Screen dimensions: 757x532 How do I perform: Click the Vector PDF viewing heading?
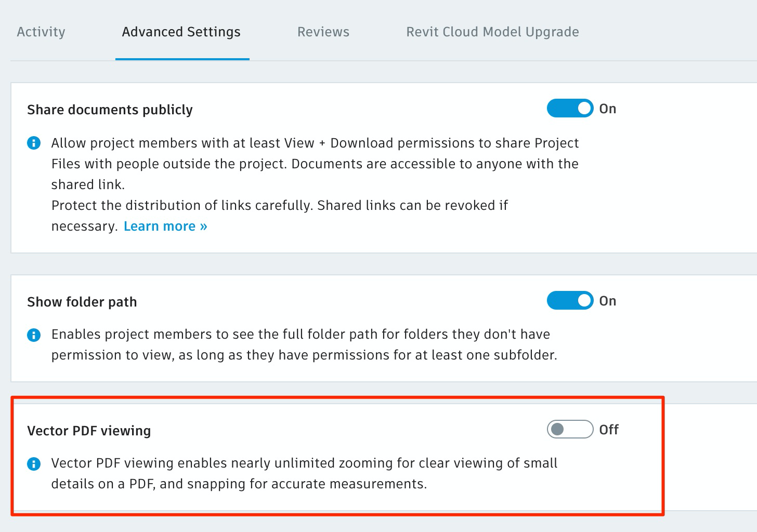point(89,431)
